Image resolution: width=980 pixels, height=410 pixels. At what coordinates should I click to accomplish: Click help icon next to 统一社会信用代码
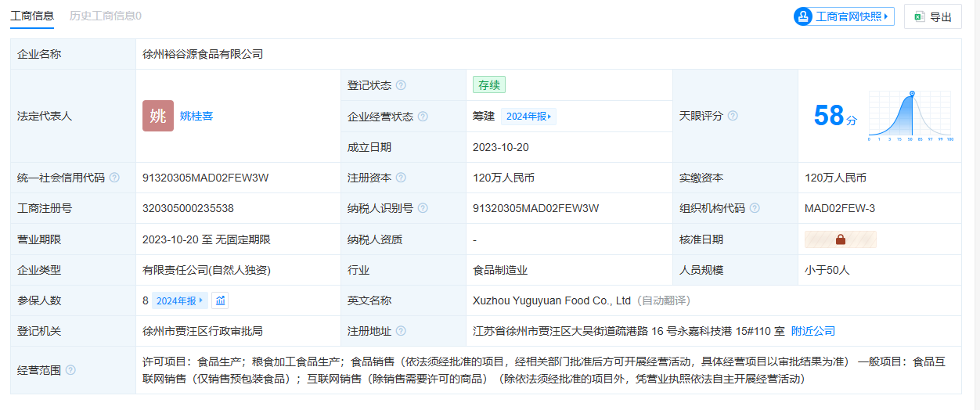[x=114, y=178]
